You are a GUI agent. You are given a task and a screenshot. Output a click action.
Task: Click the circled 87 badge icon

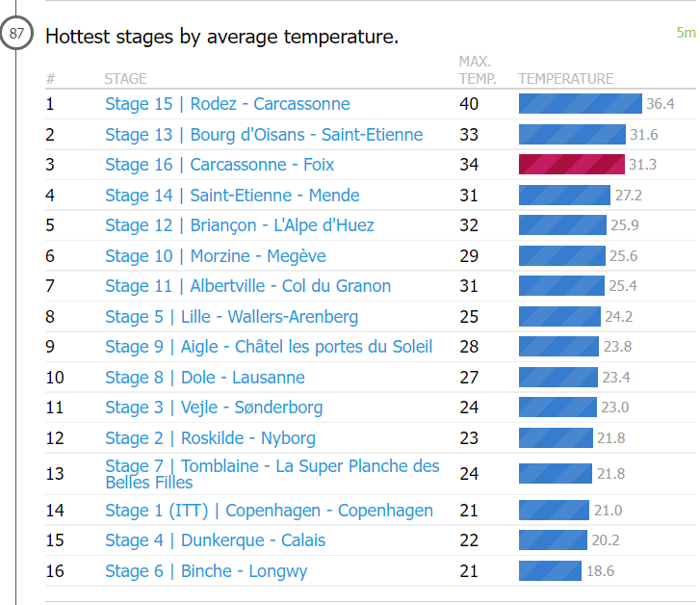[17, 35]
